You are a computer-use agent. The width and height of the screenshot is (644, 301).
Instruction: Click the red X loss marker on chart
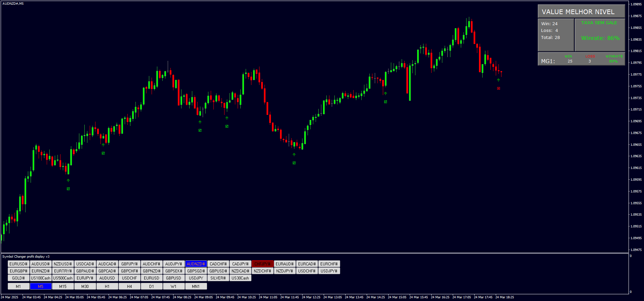pos(498,88)
